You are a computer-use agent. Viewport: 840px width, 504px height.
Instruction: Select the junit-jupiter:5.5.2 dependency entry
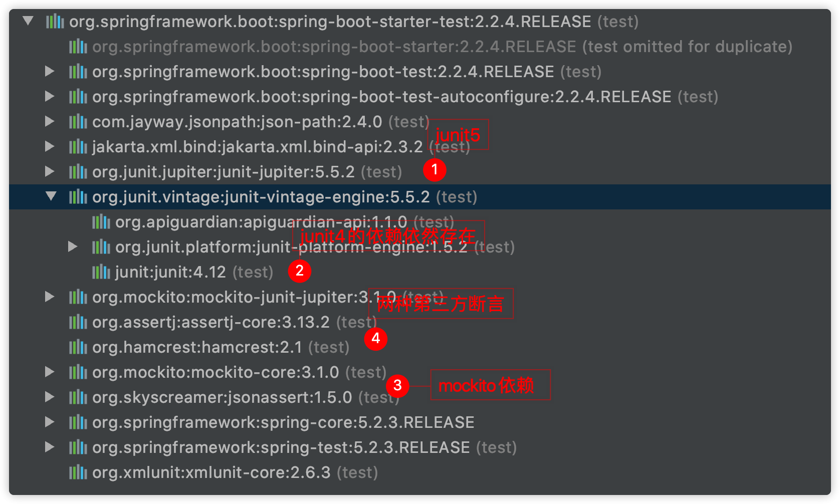[226, 171]
